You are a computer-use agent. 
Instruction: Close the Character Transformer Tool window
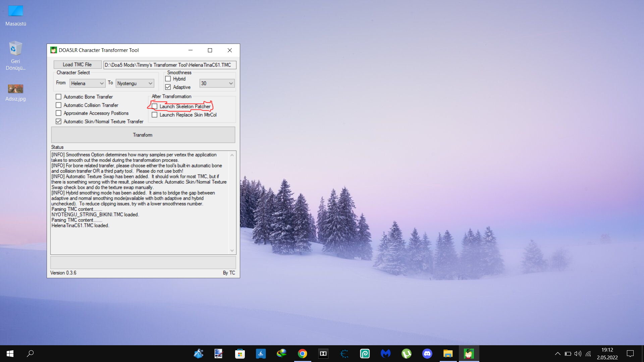coord(230,50)
